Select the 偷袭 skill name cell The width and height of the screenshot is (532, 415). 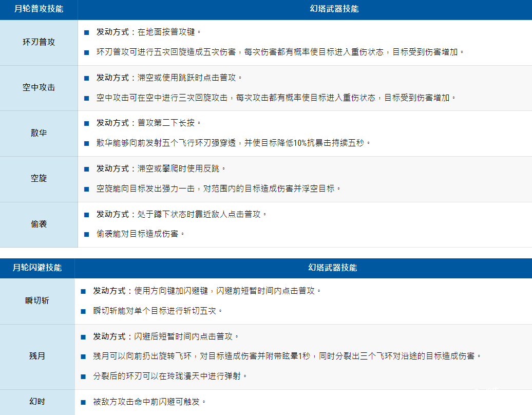[39, 224]
